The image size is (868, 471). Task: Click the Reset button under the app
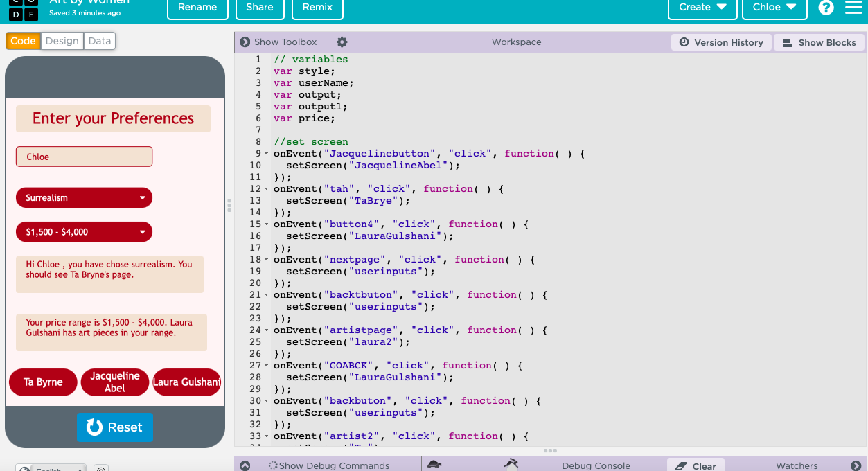[115, 427]
